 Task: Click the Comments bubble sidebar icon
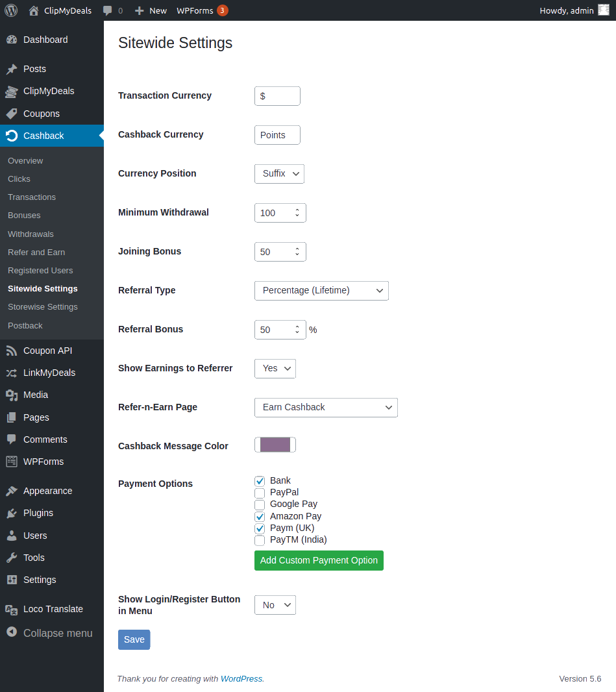pyautogui.click(x=12, y=439)
